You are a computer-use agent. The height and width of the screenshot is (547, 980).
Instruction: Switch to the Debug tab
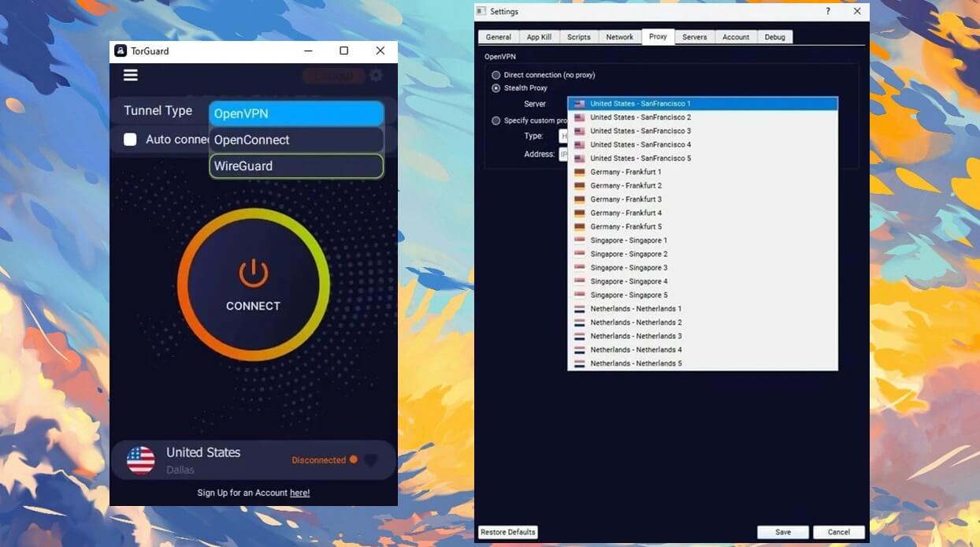point(775,37)
